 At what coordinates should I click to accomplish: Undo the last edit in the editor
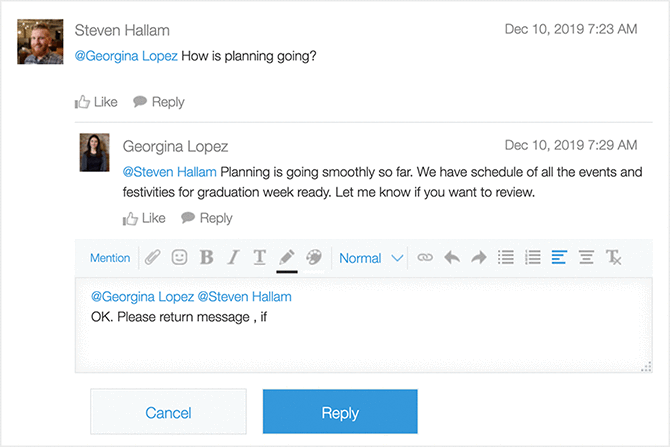452,258
